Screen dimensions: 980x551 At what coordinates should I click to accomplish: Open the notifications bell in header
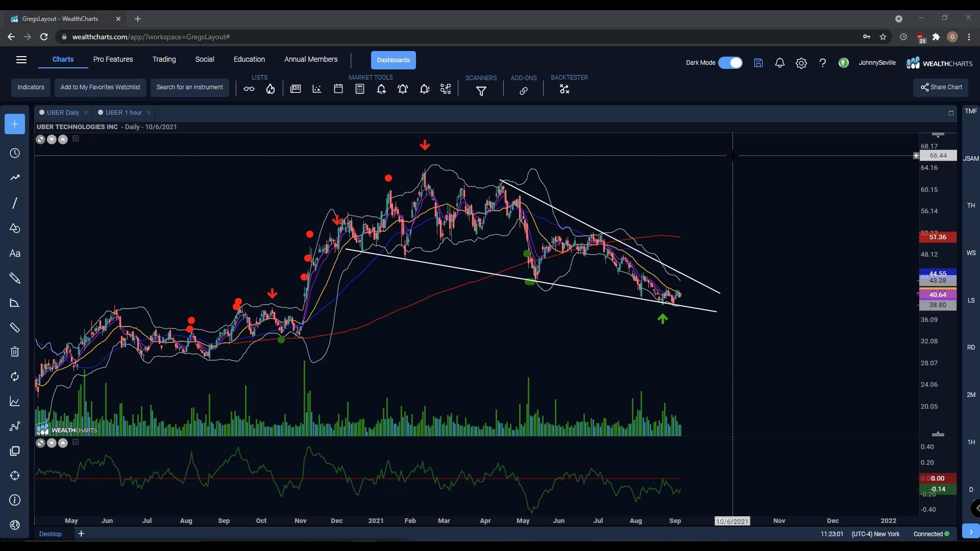click(780, 63)
